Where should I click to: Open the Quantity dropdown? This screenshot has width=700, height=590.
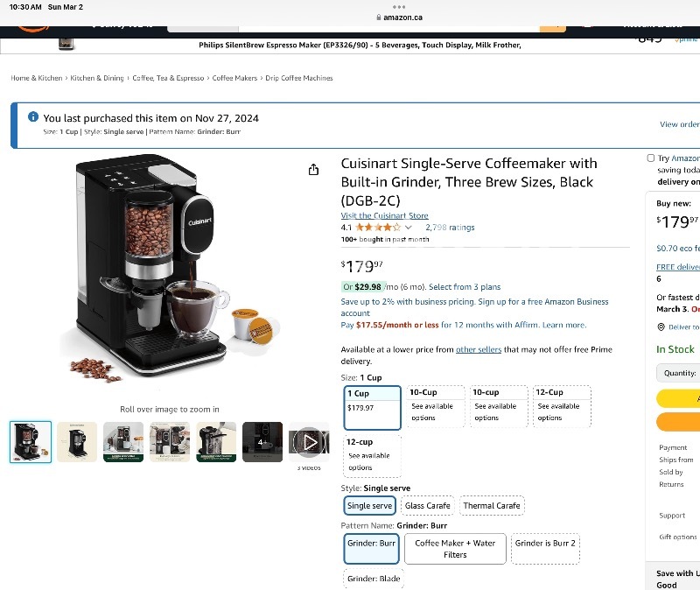point(679,373)
